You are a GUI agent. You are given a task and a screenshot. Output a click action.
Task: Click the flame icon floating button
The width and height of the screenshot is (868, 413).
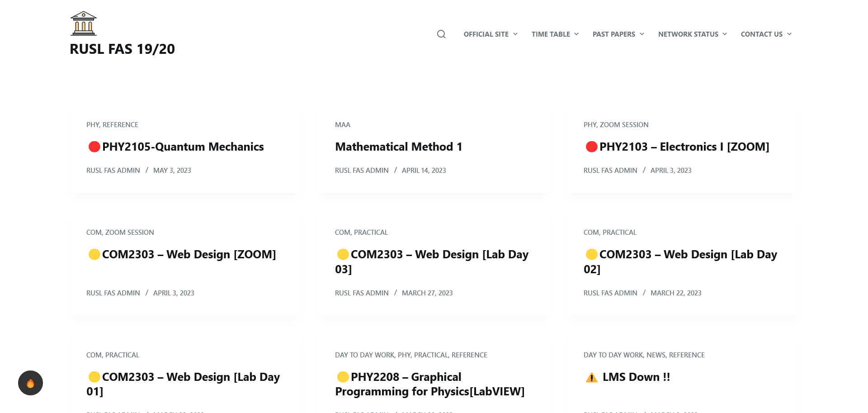(30, 383)
